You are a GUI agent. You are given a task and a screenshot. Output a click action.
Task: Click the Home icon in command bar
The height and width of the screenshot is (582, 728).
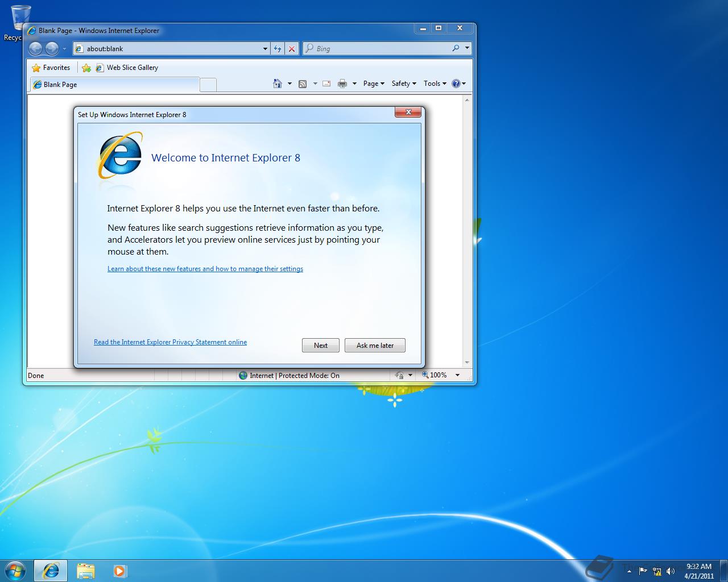click(278, 84)
